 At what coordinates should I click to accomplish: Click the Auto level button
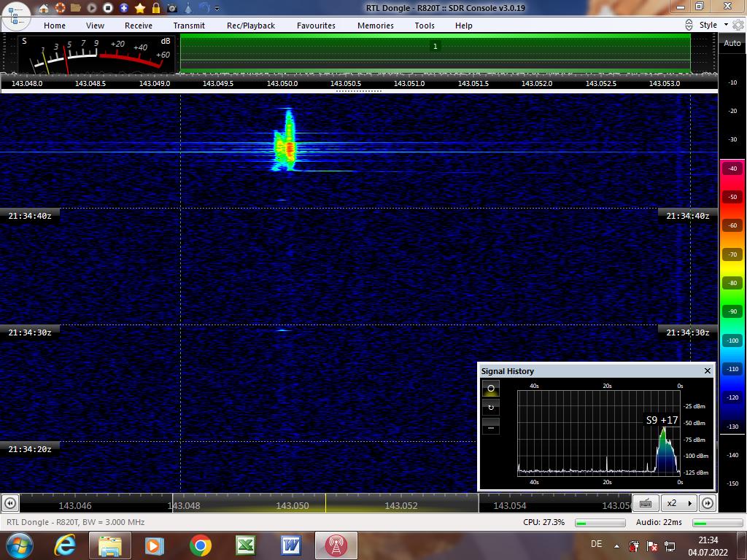click(x=732, y=43)
